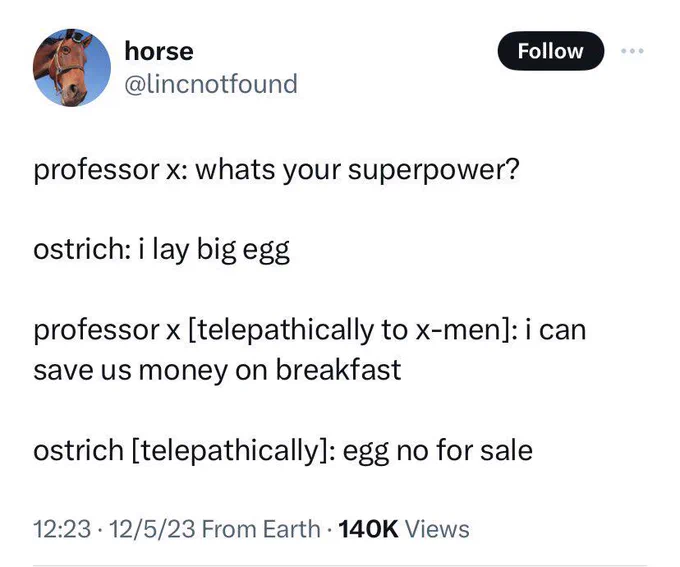Screen dimensions: 680x567
Task: Click the word "superpower?" in the tweet
Action: (x=434, y=170)
